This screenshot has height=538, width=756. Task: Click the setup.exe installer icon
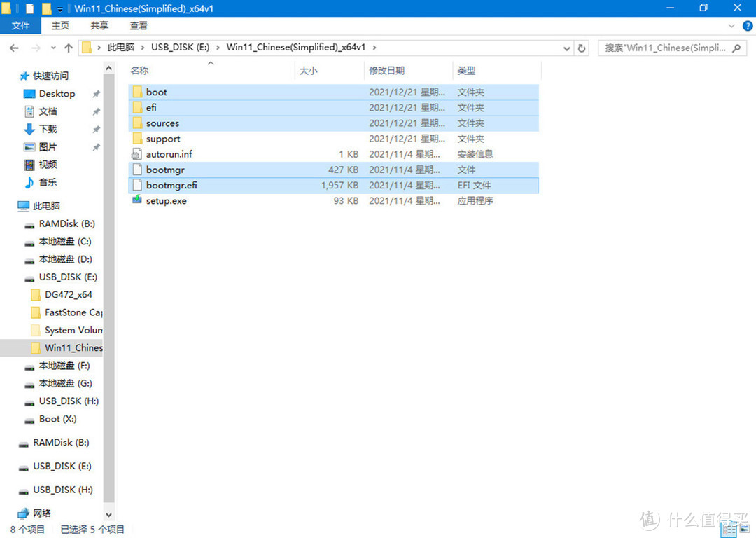click(137, 201)
